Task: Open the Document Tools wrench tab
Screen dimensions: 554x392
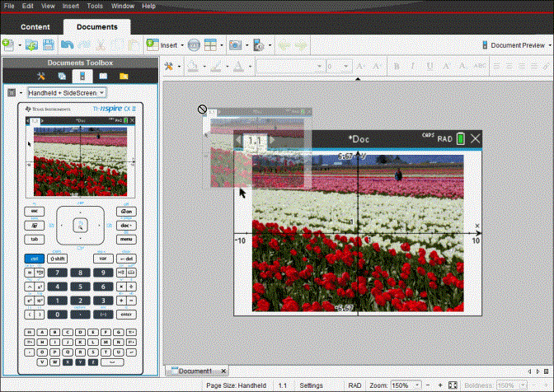Action: 40,76
